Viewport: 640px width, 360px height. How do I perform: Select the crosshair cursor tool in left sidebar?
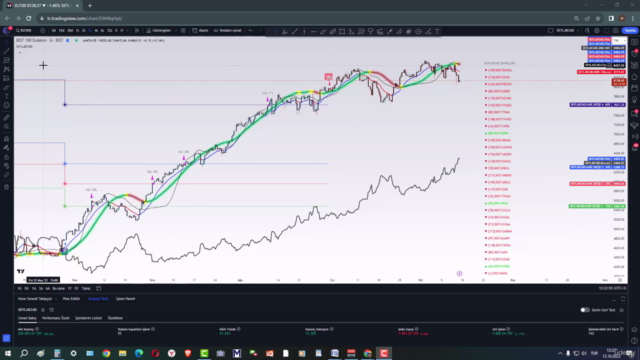click(x=6, y=42)
